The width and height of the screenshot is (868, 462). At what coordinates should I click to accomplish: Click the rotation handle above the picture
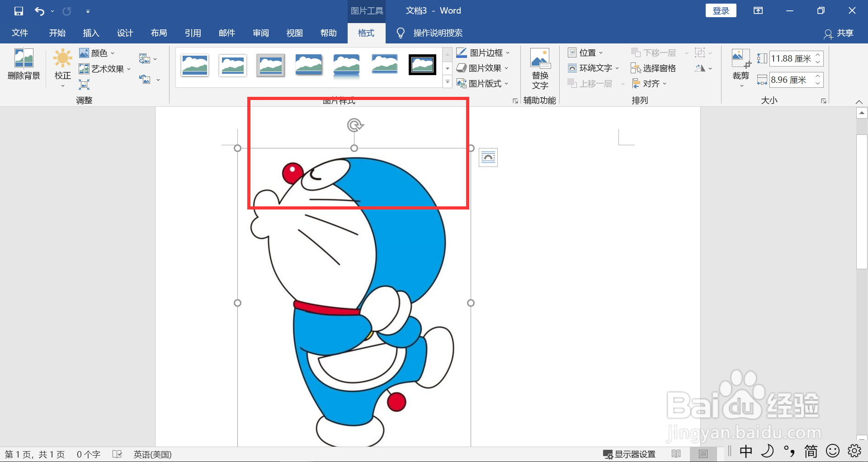[x=355, y=125]
